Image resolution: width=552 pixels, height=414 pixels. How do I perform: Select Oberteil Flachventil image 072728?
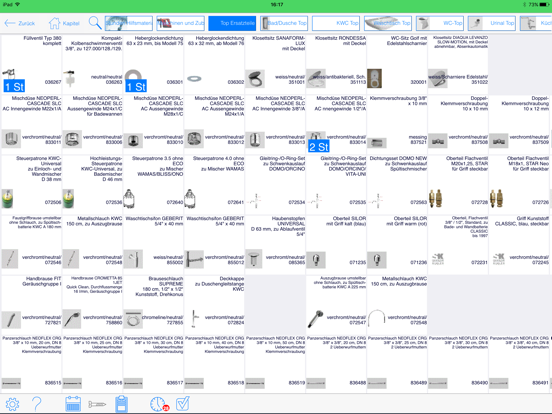pos(435,199)
